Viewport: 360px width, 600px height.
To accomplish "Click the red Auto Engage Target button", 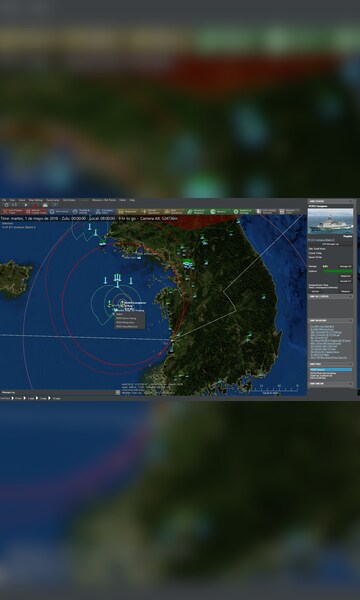I will click(x=12, y=211).
